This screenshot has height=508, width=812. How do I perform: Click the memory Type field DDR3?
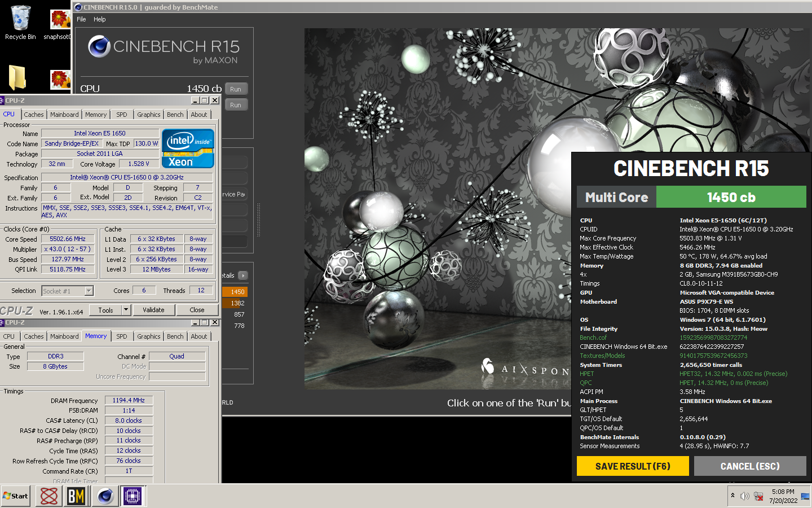pyautogui.click(x=55, y=356)
